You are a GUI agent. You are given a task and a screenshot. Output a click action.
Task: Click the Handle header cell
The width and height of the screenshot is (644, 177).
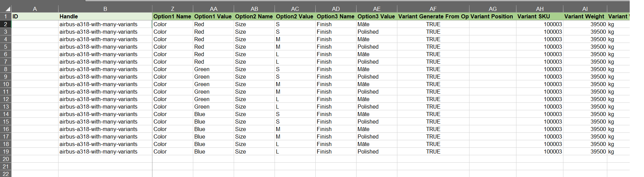click(105, 16)
